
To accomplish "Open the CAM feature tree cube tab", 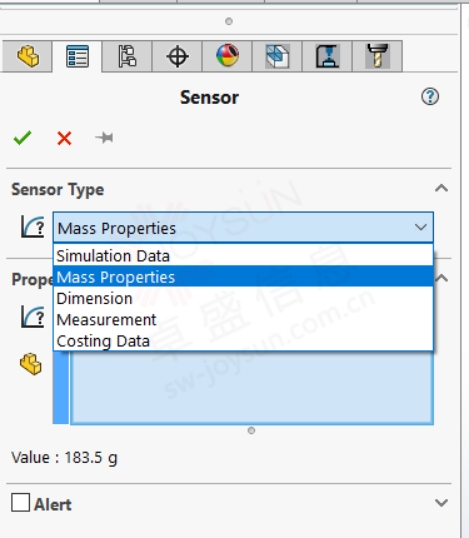I will (x=277, y=56).
